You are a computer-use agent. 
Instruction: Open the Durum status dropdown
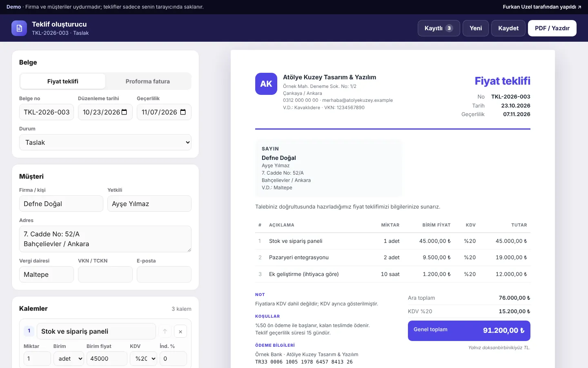pyautogui.click(x=105, y=142)
